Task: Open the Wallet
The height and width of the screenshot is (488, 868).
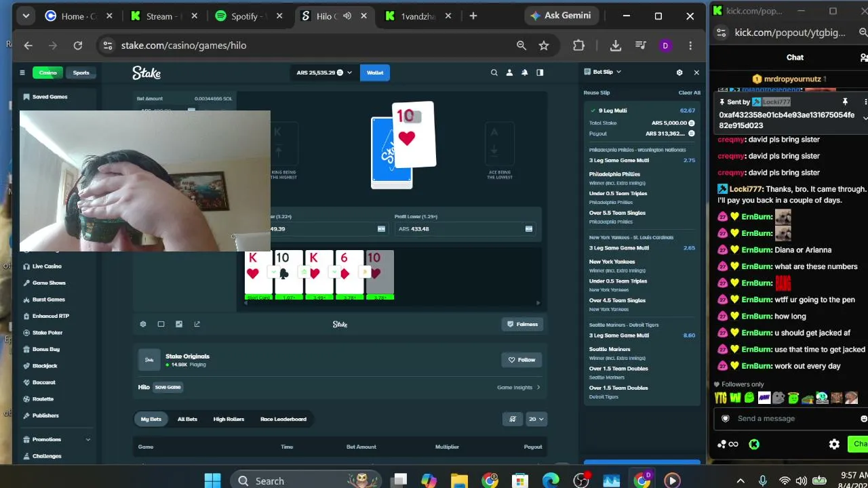Action: (375, 73)
